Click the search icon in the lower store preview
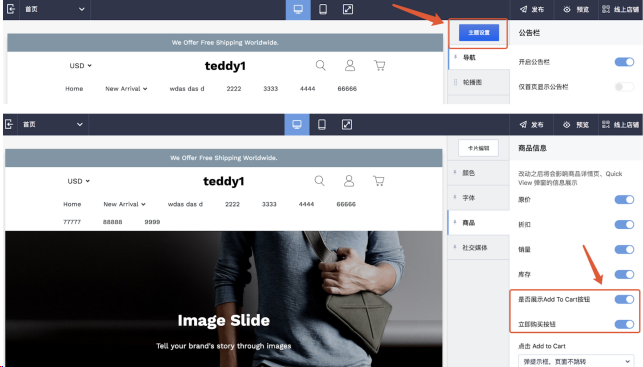 tap(319, 181)
